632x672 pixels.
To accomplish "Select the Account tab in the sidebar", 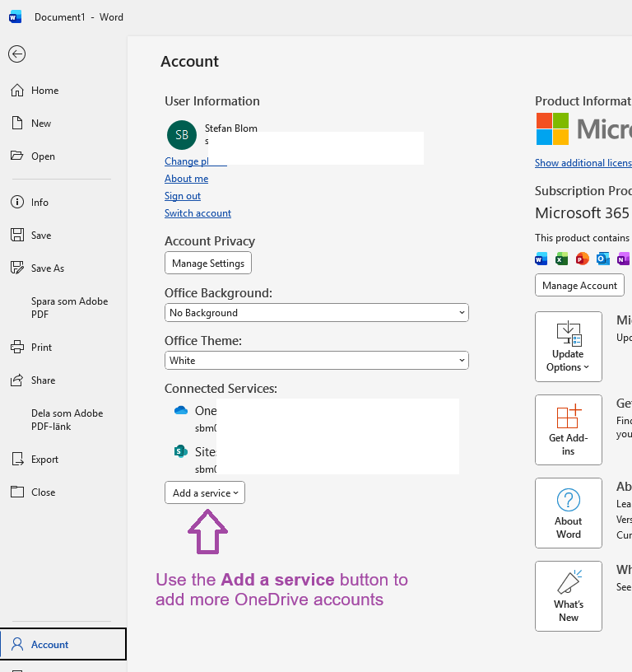I will (63, 644).
